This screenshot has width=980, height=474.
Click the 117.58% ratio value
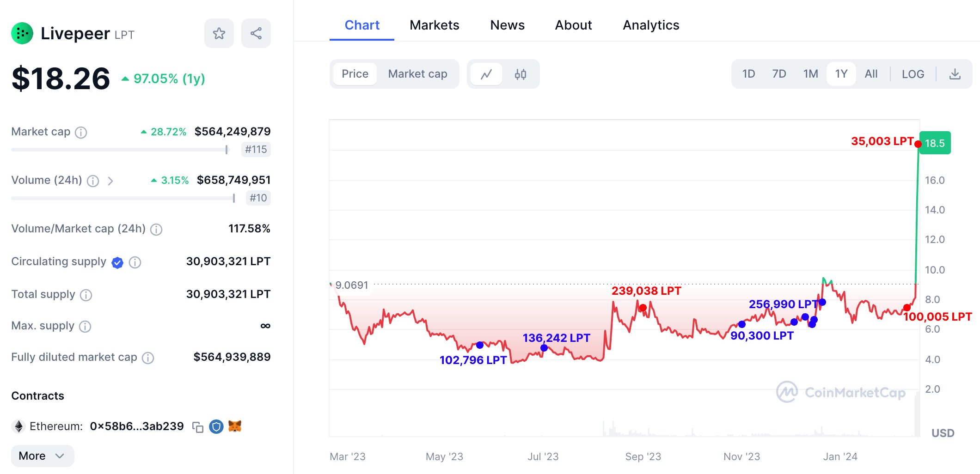[250, 228]
